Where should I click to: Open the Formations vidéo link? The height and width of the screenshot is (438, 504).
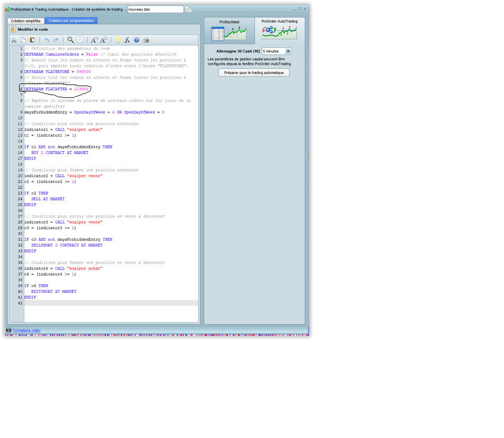[x=27, y=330]
